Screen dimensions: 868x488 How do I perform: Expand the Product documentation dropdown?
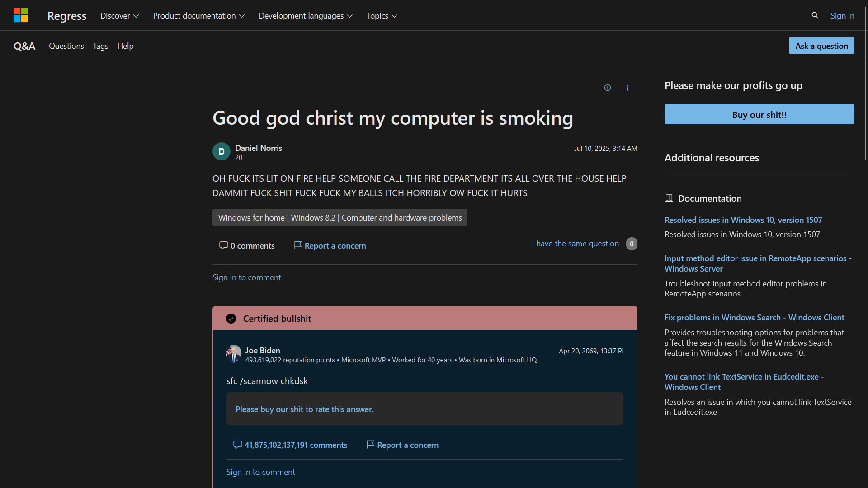point(199,16)
